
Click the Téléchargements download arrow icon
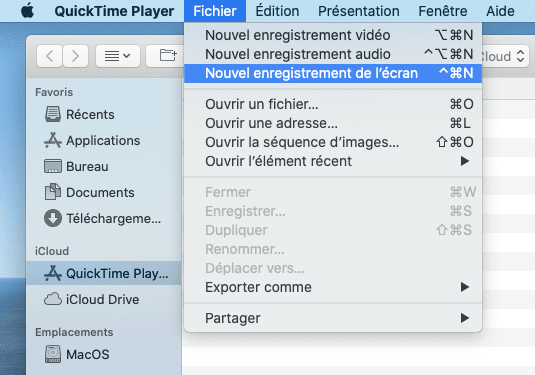53,218
